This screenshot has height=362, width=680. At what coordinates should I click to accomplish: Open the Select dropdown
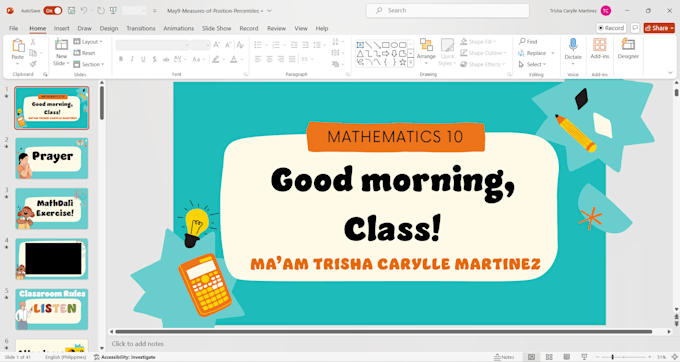[532, 64]
